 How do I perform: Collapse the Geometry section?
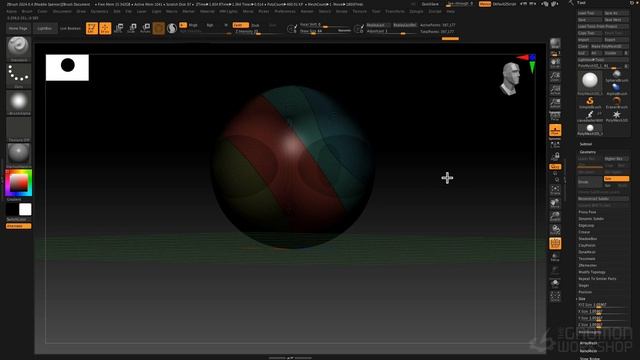click(587, 152)
